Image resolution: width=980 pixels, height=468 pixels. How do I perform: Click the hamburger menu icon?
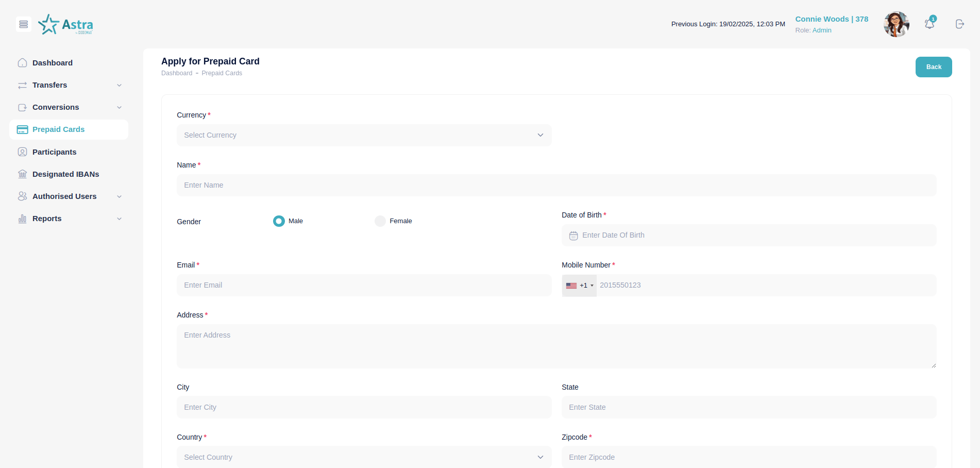24,24
